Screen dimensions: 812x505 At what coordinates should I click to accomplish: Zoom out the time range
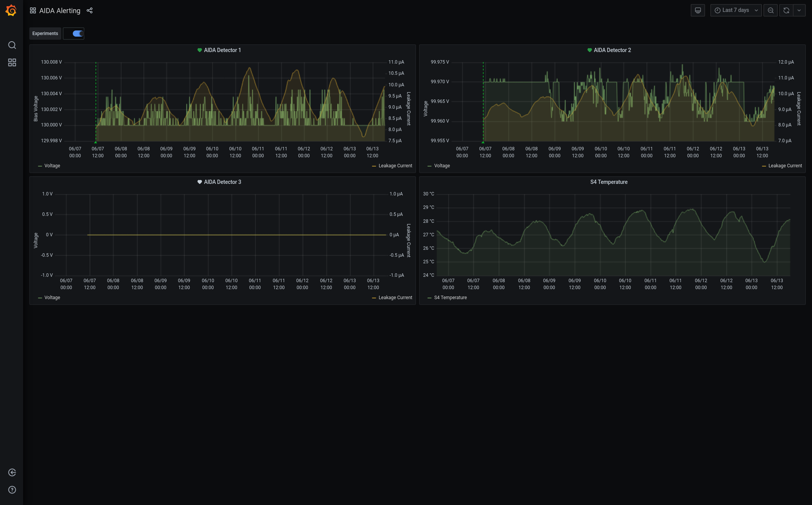tap(770, 10)
